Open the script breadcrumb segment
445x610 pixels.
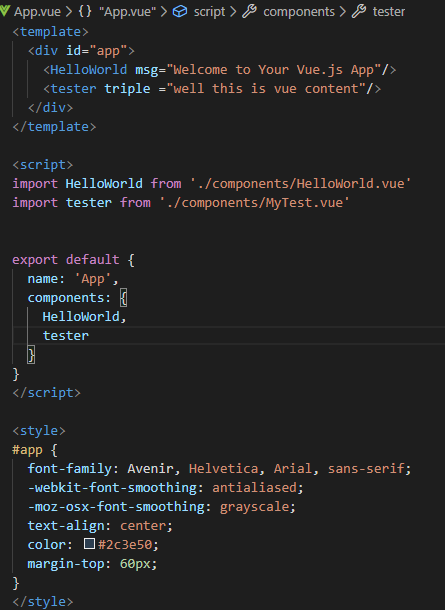[x=209, y=12]
